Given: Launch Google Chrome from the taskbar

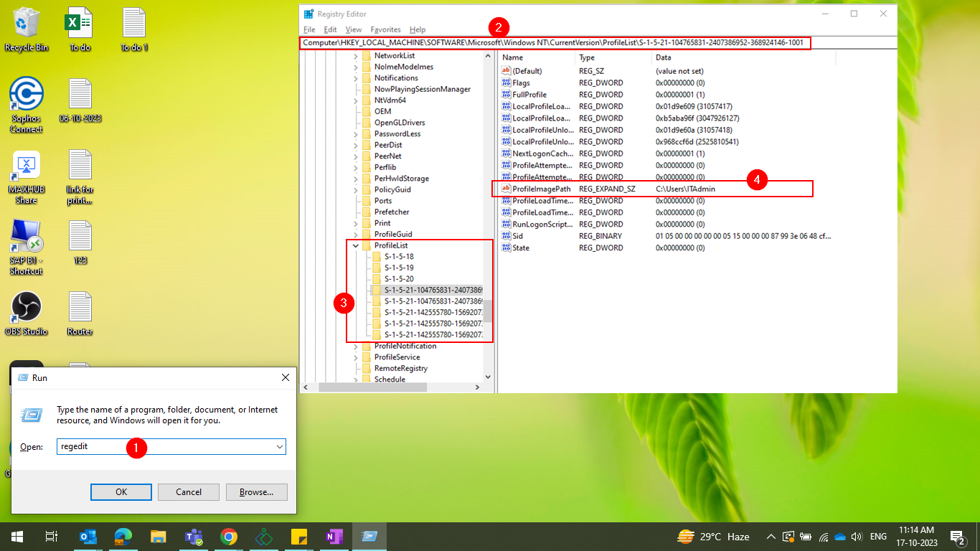Looking at the screenshot, I should [x=229, y=537].
